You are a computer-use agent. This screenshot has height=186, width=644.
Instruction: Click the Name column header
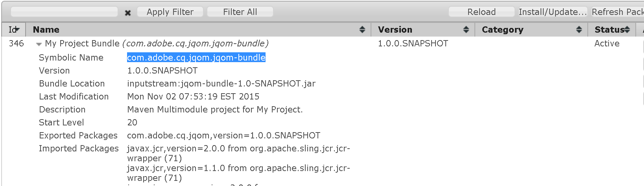46,30
